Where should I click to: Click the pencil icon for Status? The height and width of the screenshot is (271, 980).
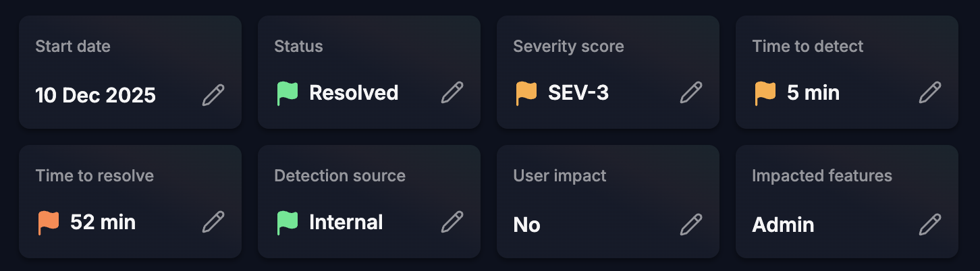click(x=452, y=92)
